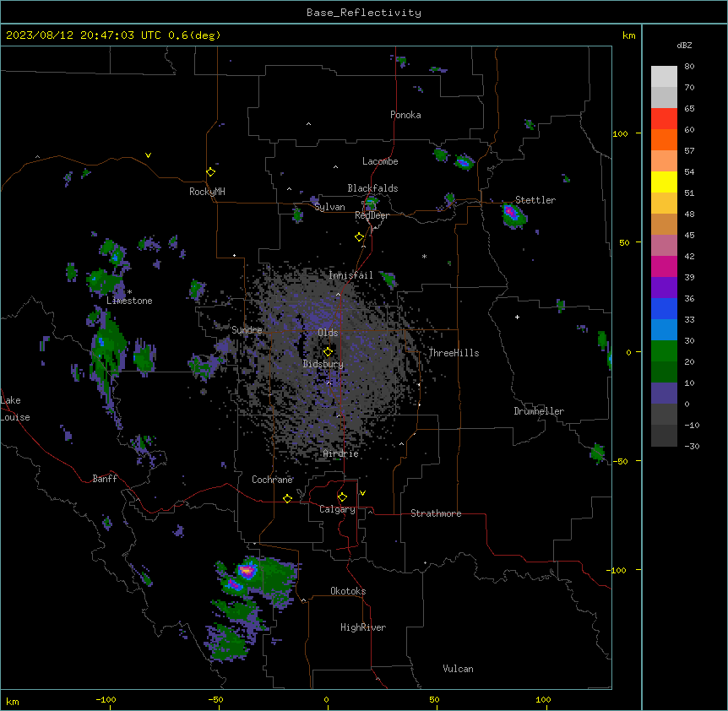728x711 pixels.
Task: Pick the red 65-60 dBZ legend swatch
Action: point(664,118)
